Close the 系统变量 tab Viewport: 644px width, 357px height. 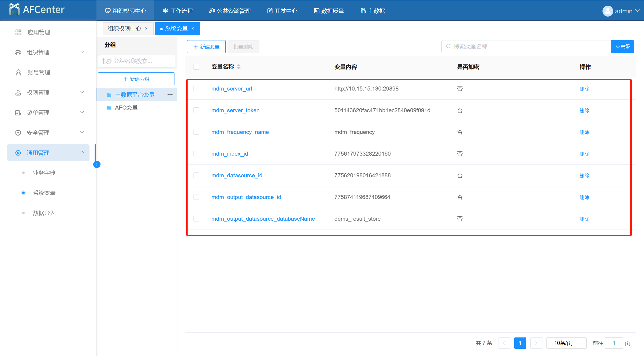pos(193,28)
